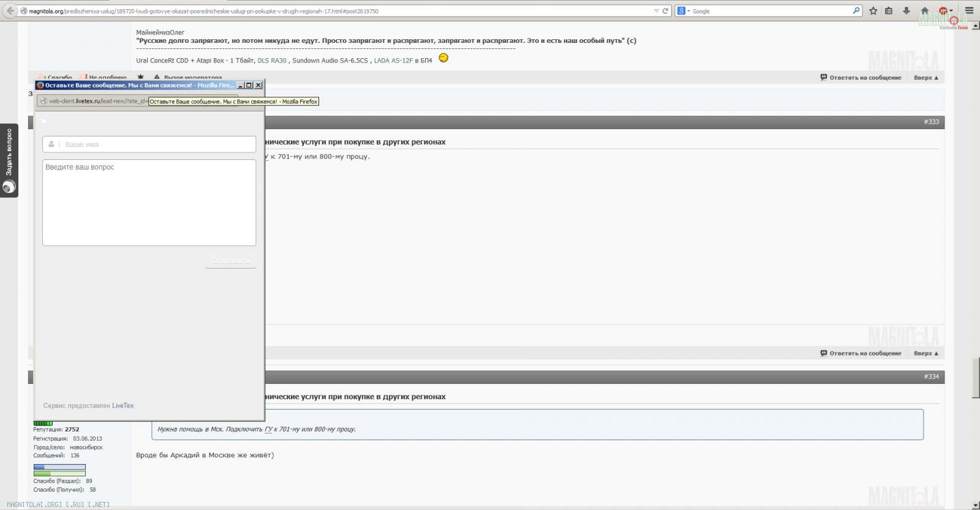Viewport: 980px width, 510px height.
Task: Click the Ваше имя input field
Action: click(x=149, y=144)
